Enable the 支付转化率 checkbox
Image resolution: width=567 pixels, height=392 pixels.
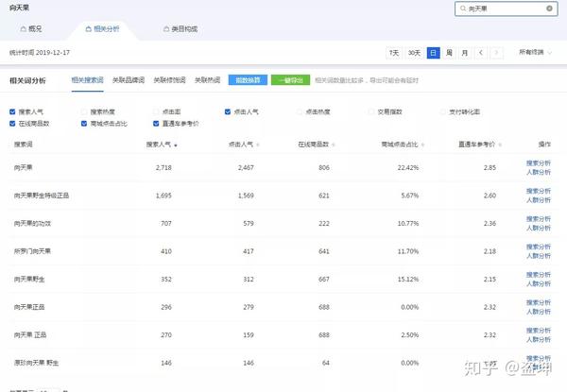442,111
